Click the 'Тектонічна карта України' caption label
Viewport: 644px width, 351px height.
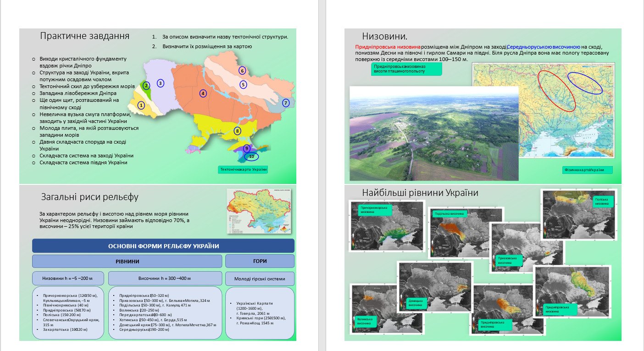coord(243,169)
